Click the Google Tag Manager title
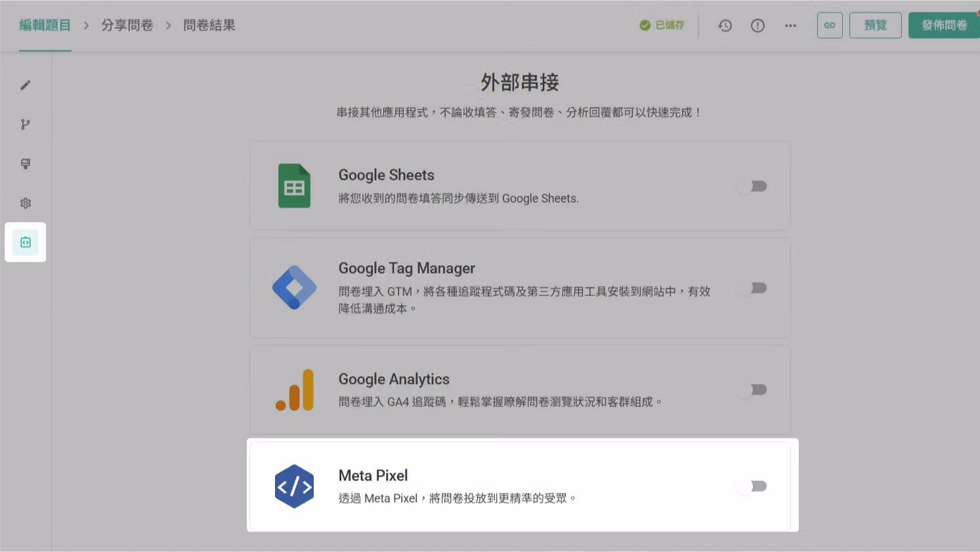Image resolution: width=980 pixels, height=552 pixels. 407,268
